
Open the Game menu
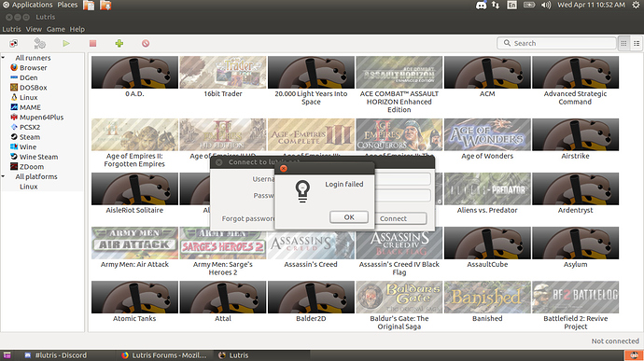(x=55, y=29)
